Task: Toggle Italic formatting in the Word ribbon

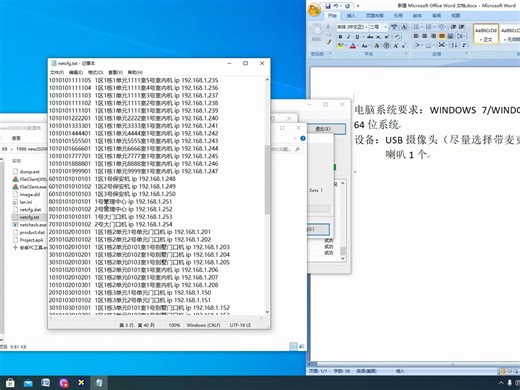Action: (348, 37)
